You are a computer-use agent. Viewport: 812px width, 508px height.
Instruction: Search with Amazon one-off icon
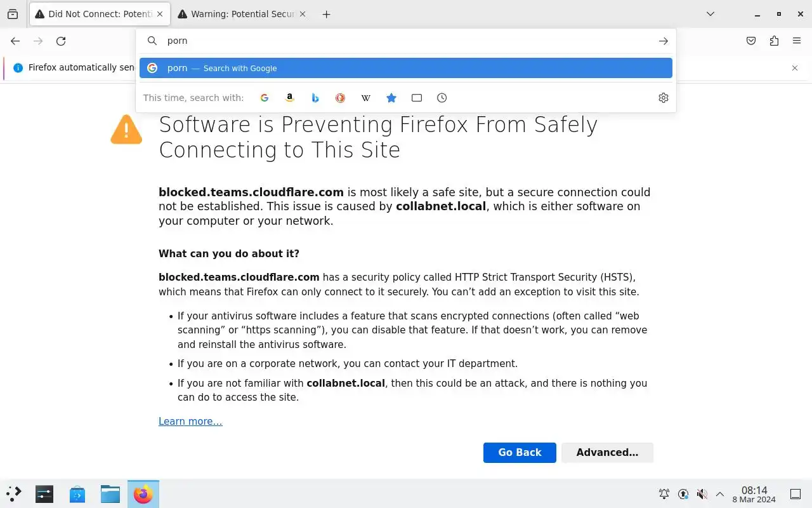coord(290,98)
